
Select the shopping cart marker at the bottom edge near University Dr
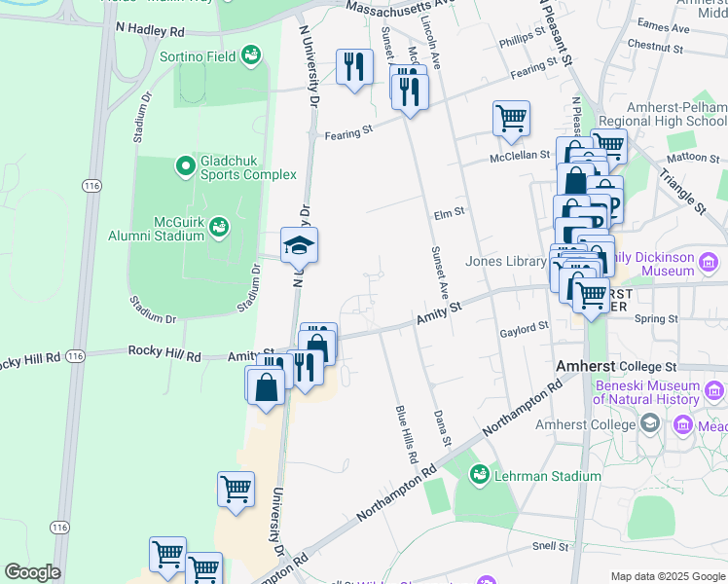pos(203,567)
